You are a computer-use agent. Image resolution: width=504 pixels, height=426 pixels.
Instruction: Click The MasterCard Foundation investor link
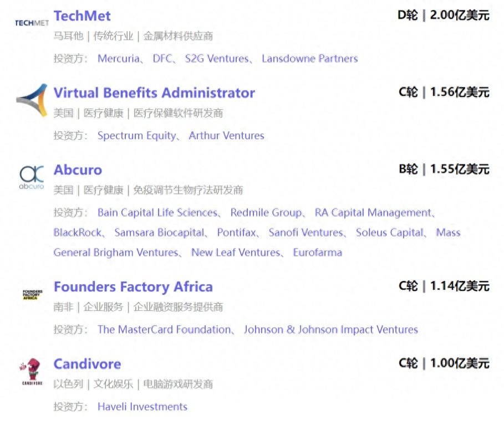coord(164,330)
